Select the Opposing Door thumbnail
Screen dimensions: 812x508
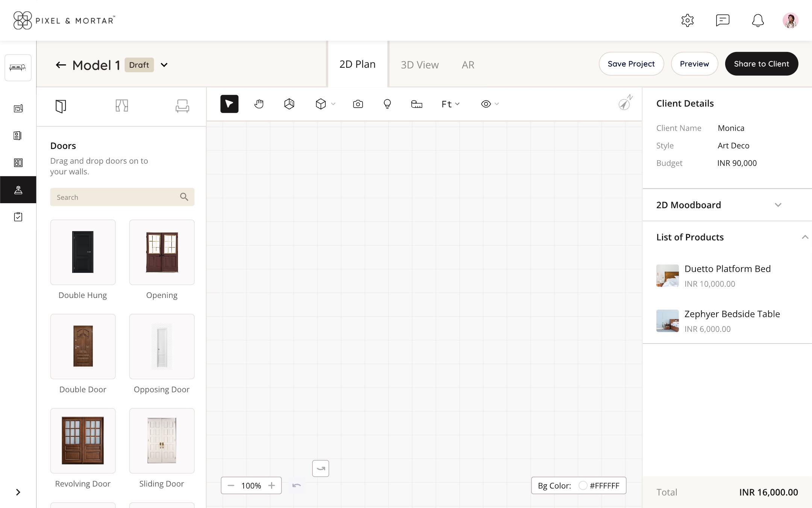pyautogui.click(x=162, y=346)
